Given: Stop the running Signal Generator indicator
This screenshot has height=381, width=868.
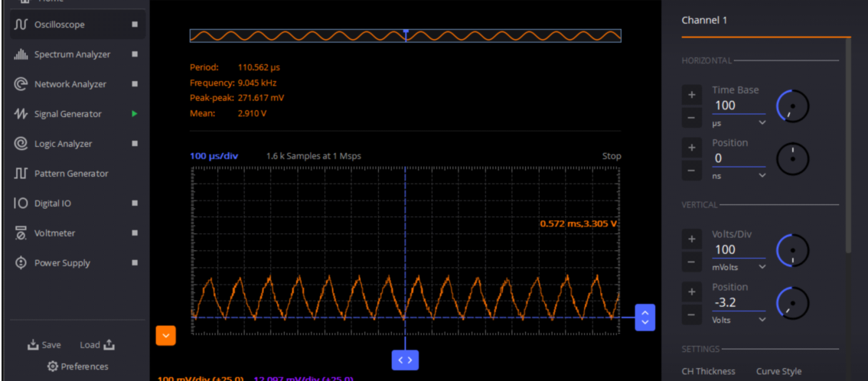Looking at the screenshot, I should (x=135, y=114).
